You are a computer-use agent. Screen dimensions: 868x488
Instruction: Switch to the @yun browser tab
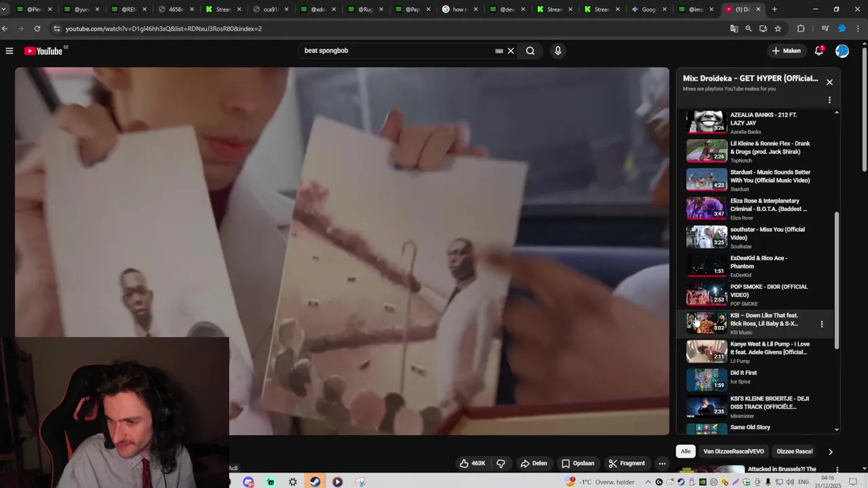tap(81, 9)
